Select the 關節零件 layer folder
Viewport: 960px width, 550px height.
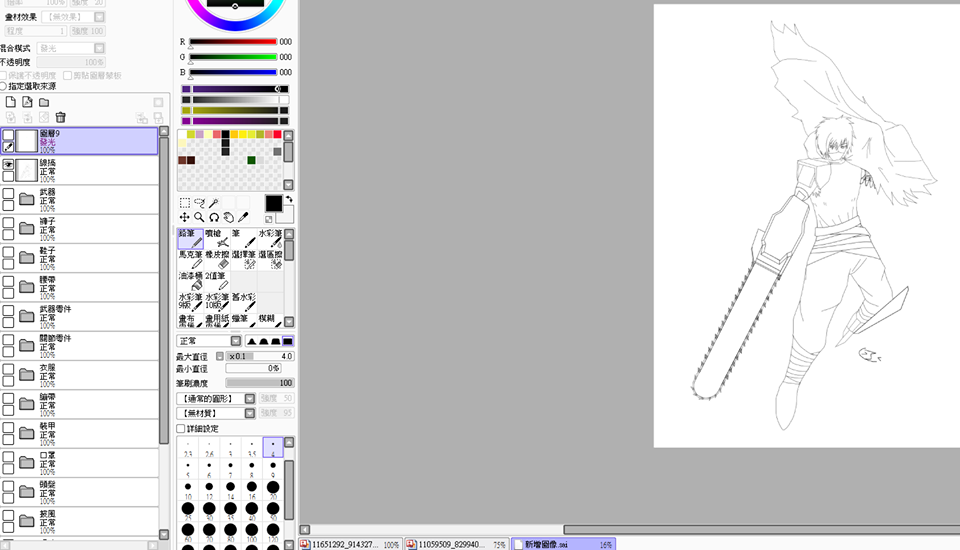[80, 346]
